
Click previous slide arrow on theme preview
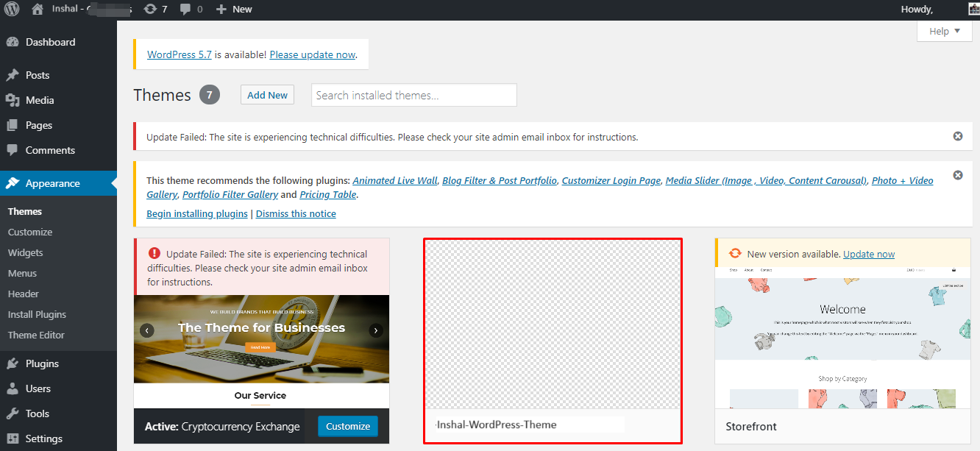tap(147, 330)
